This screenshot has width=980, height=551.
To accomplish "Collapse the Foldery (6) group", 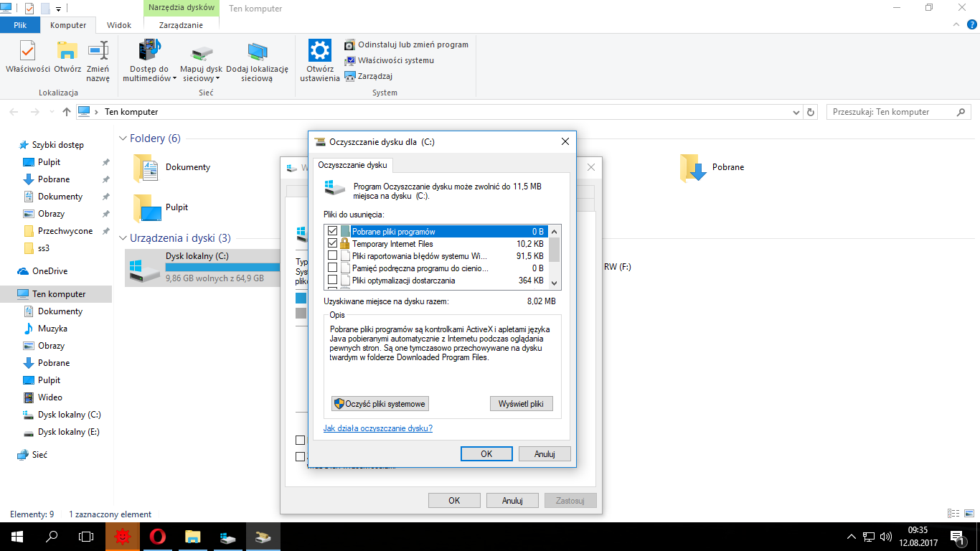I will click(x=123, y=138).
